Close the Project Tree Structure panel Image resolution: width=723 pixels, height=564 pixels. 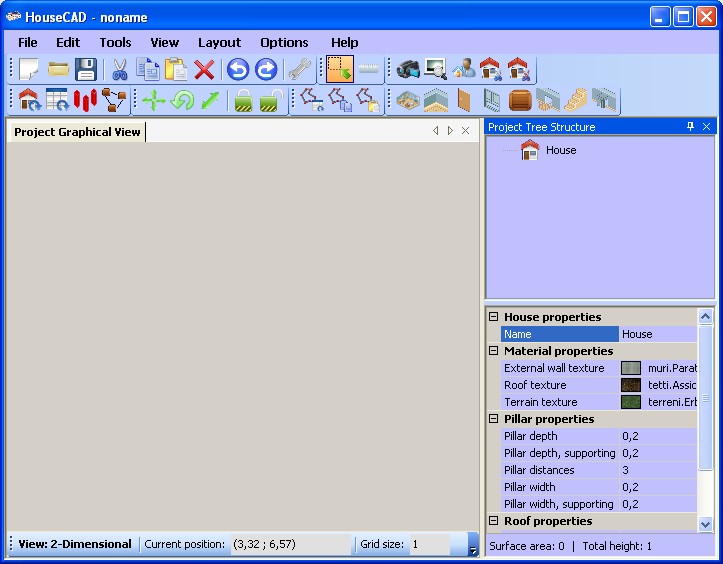706,126
